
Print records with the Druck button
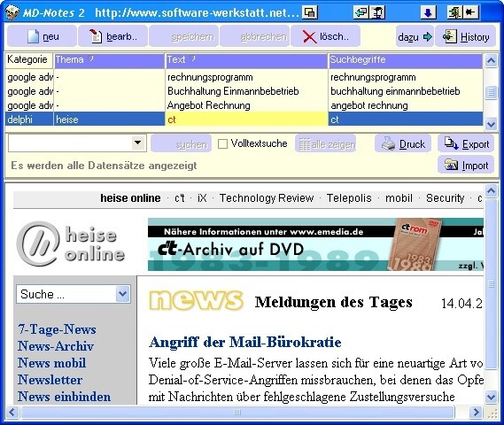point(404,144)
